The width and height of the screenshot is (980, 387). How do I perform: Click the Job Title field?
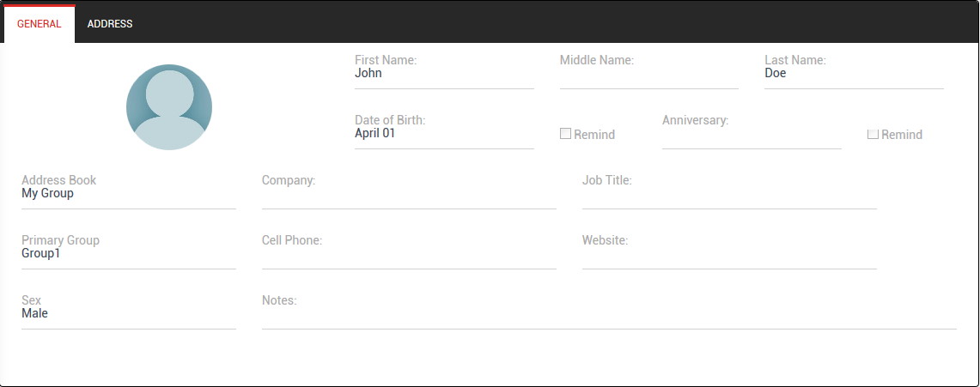click(x=729, y=196)
